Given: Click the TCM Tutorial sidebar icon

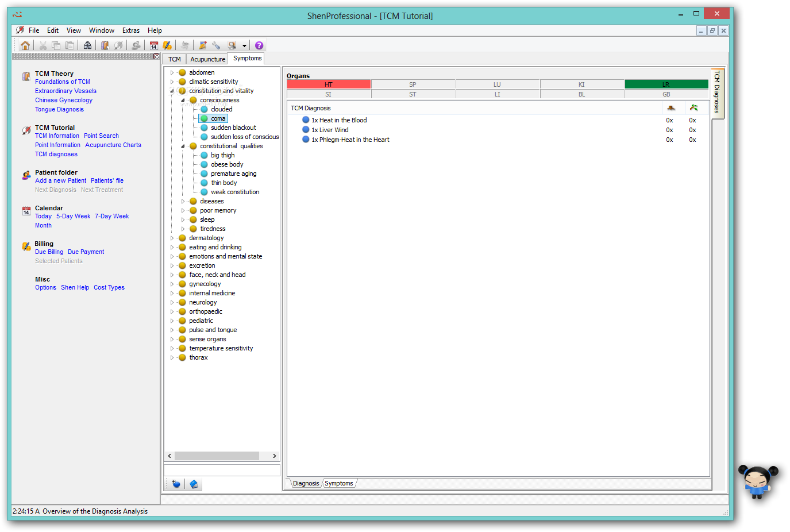Looking at the screenshot, I should (x=26, y=130).
